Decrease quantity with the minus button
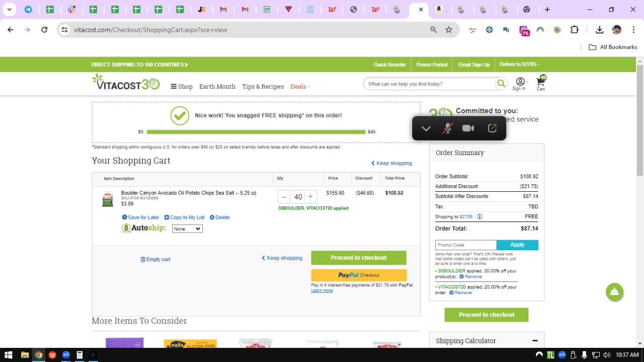The height and width of the screenshot is (362, 644). click(284, 197)
